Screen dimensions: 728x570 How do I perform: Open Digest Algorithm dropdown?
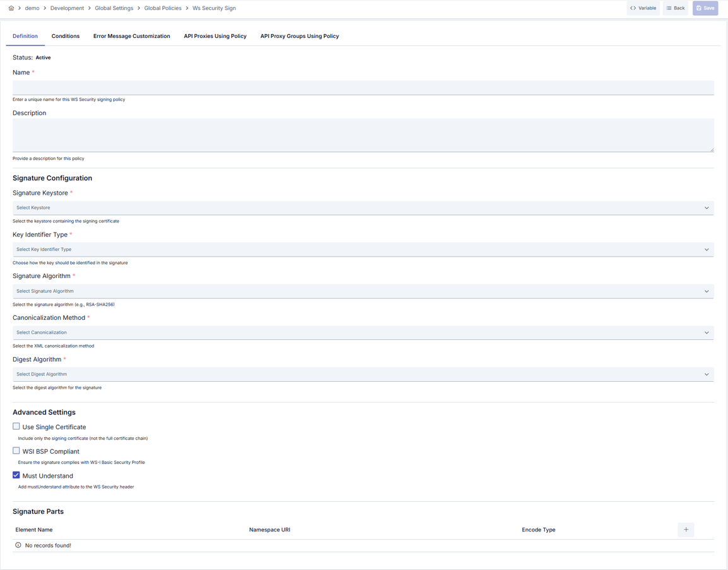(363, 375)
